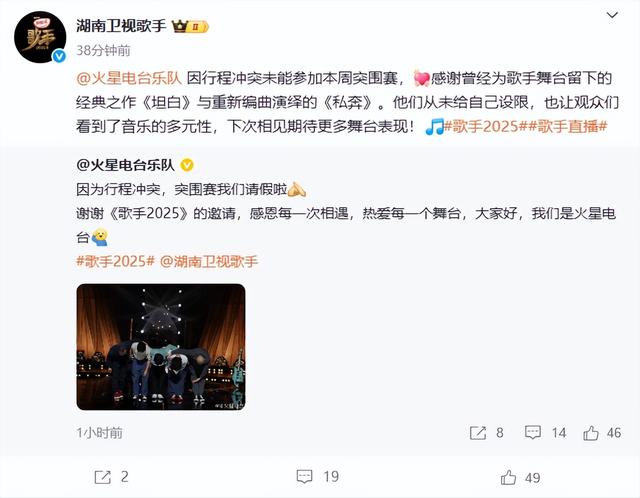Open the @湖南卫视歌手 mention in quoted post
Image resolution: width=640 pixels, height=498 pixels.
(x=209, y=261)
